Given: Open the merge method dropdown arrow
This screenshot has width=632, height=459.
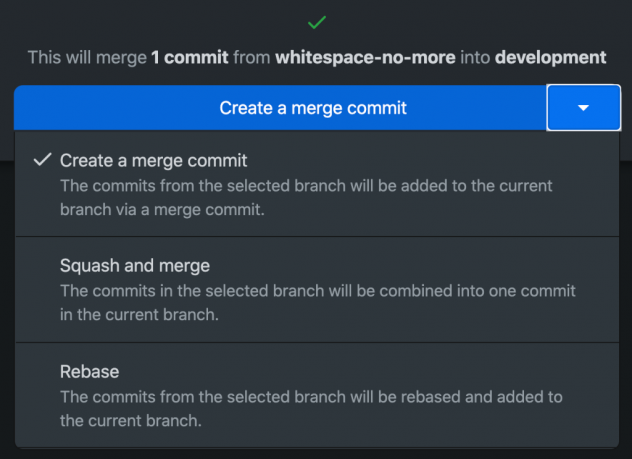Looking at the screenshot, I should coord(583,107).
